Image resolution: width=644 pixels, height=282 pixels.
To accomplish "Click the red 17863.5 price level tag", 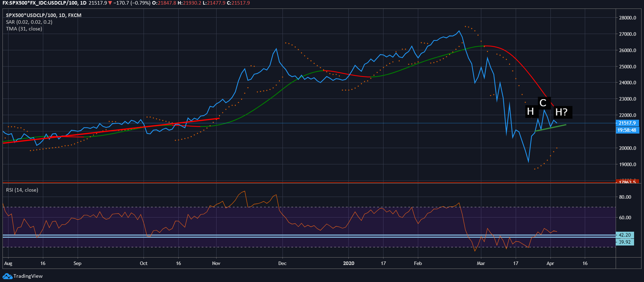I will pyautogui.click(x=627, y=181).
